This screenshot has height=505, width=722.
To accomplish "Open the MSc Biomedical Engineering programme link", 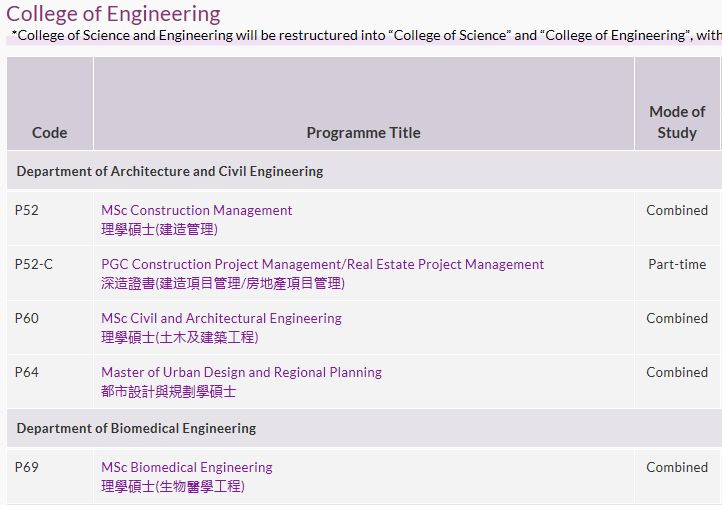I will (187, 467).
